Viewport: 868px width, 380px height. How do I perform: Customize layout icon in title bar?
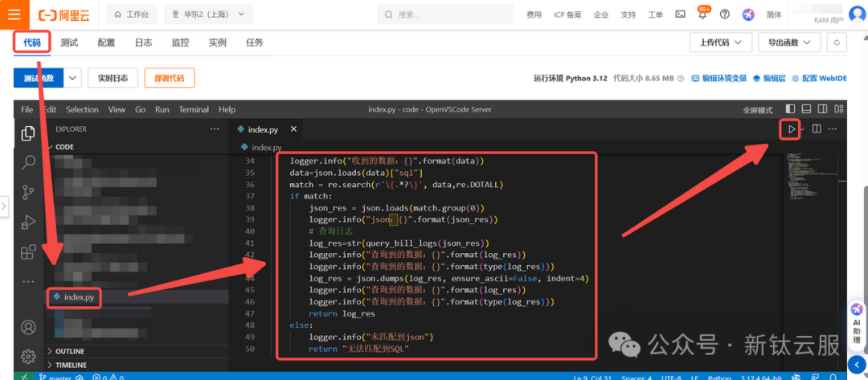[x=839, y=109]
